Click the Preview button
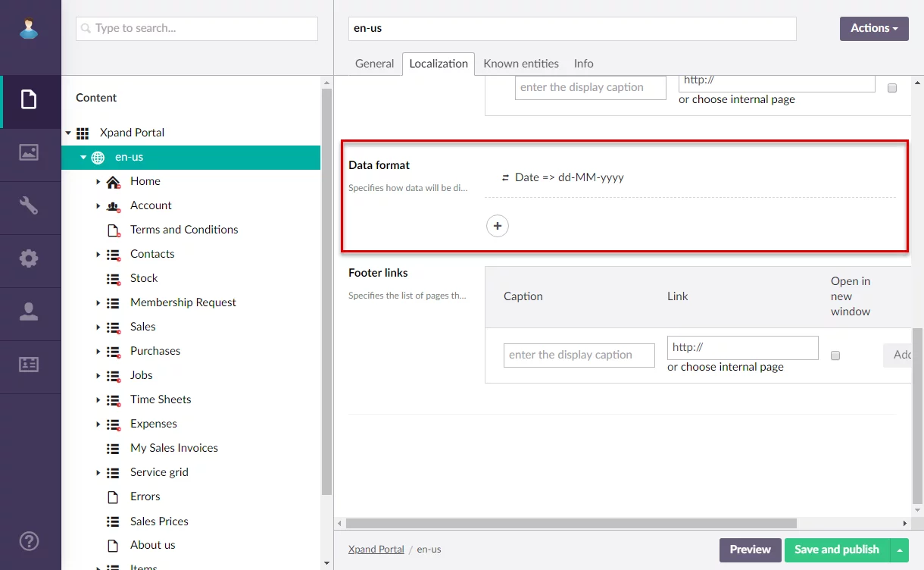 [749, 550]
